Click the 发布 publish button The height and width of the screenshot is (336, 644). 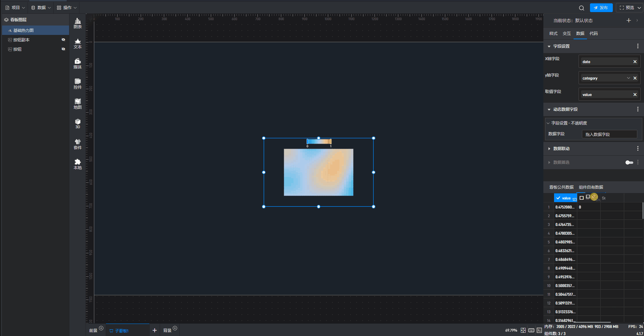click(601, 8)
